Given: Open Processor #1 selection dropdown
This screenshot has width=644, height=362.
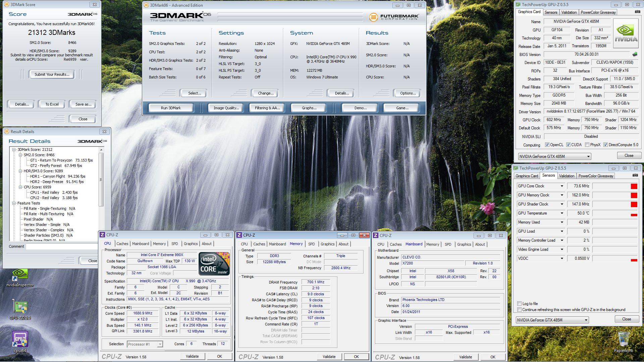Looking at the screenshot, I should [x=145, y=344].
